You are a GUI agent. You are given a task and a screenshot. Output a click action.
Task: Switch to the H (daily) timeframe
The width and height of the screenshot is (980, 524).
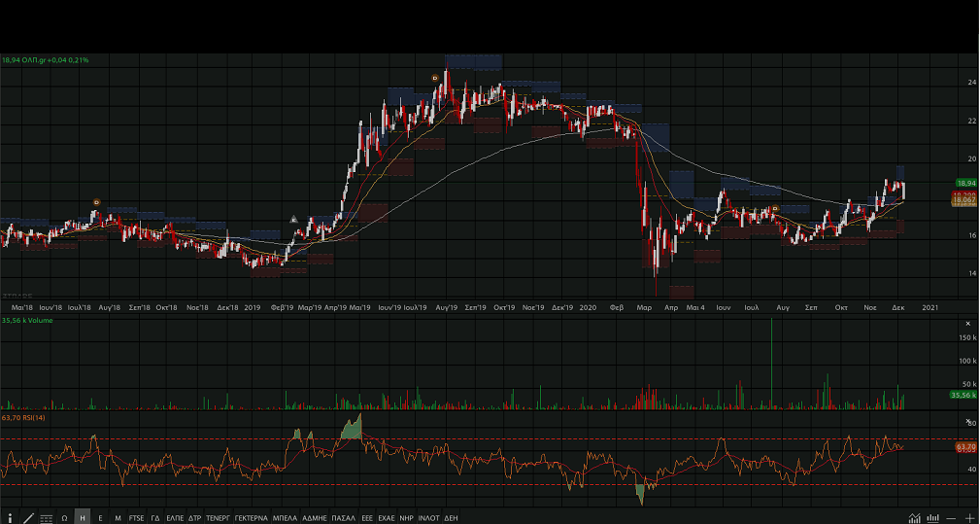[x=83, y=518]
